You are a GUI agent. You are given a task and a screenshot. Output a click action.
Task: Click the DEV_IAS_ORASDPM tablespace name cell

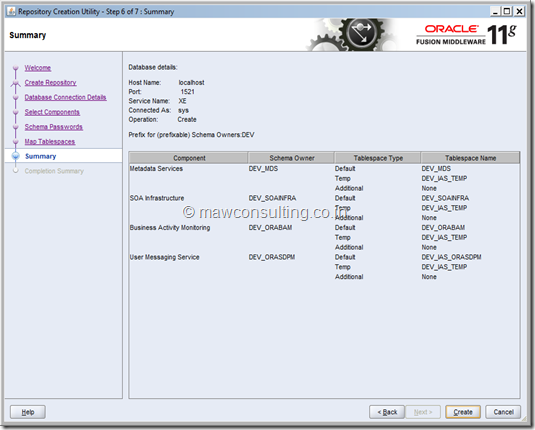(451, 257)
